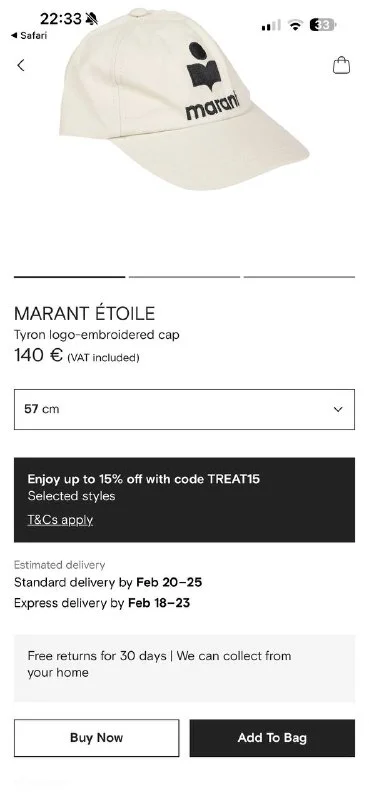
Task: Tap the TREAT15 promo banner
Action: coord(184,499)
